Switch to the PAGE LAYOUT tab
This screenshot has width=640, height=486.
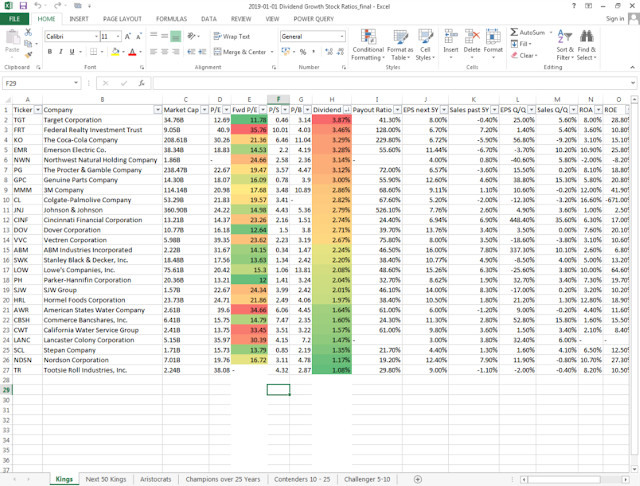tap(122, 19)
